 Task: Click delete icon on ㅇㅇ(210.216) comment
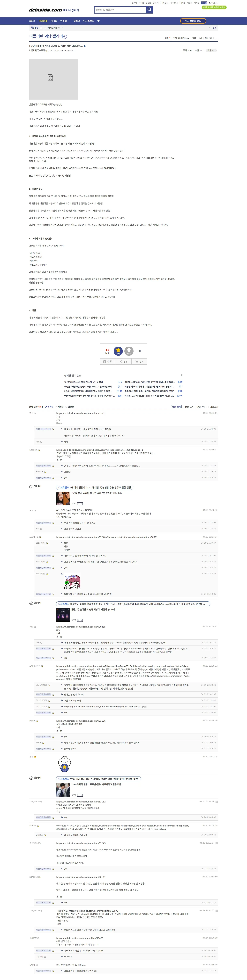tap(217, 910)
